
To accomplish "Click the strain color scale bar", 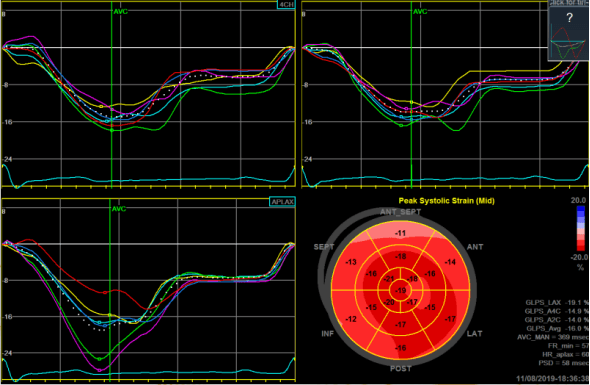I will click(x=581, y=228).
